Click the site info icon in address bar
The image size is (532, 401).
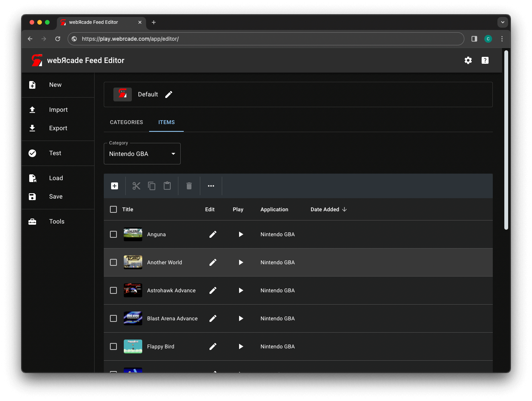tap(75, 39)
